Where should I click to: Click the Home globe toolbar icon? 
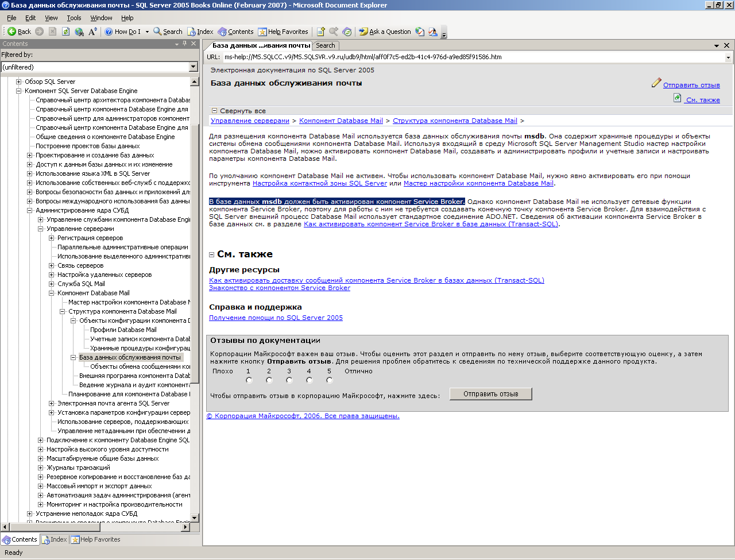click(x=79, y=32)
